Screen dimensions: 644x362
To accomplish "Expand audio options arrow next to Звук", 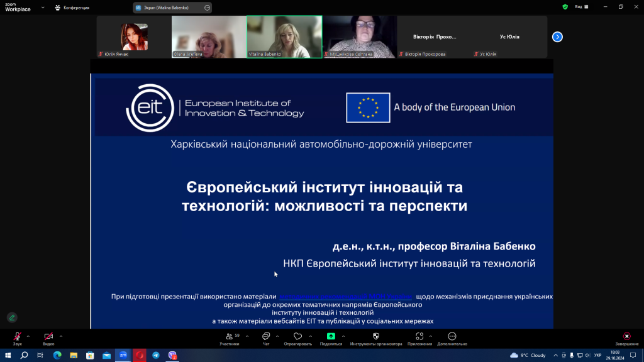I will (x=28, y=337).
